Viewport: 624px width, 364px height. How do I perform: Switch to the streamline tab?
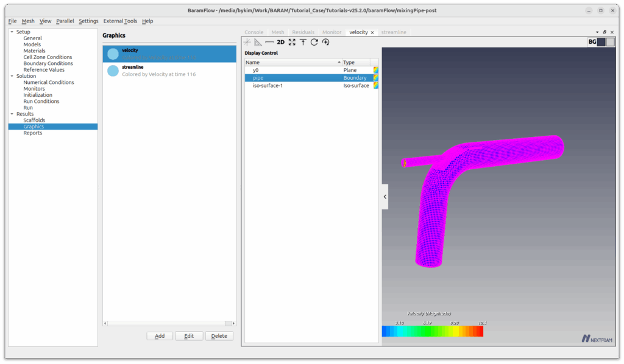click(394, 32)
